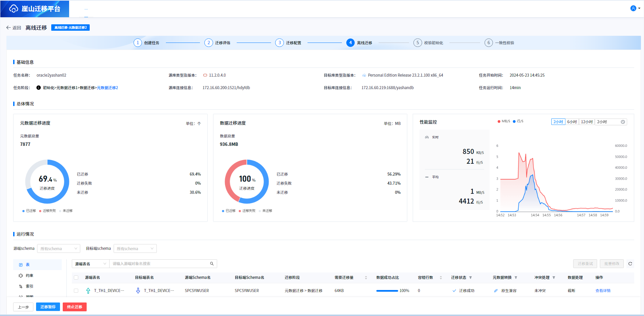
Task: Click the Oracle source database icon
Action: click(205, 75)
